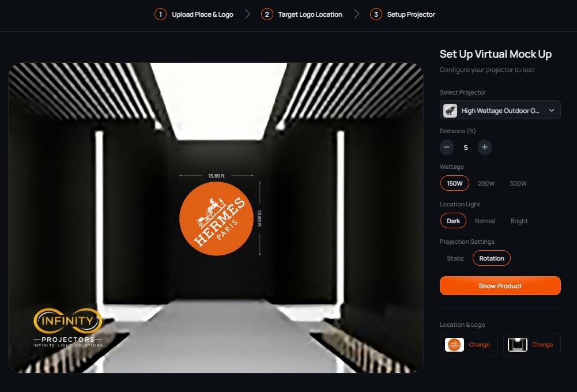Click the location room thumbnail
Screen dimensions: 577x392
point(518,345)
